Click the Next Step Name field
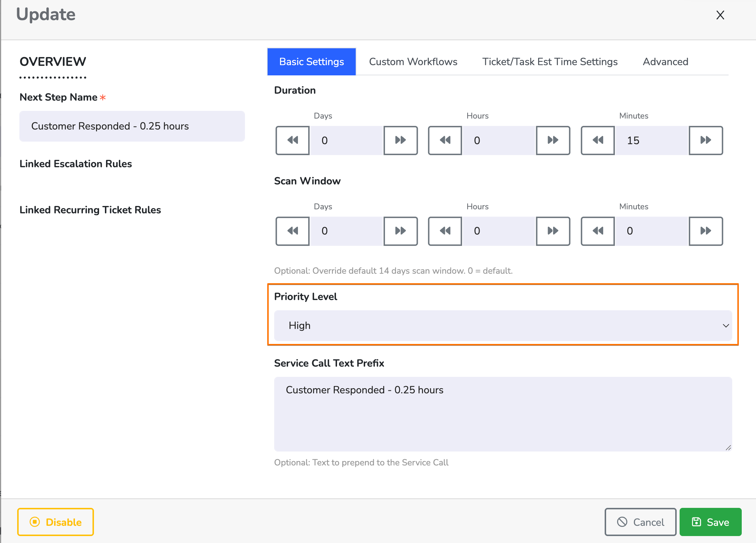 [x=132, y=126]
